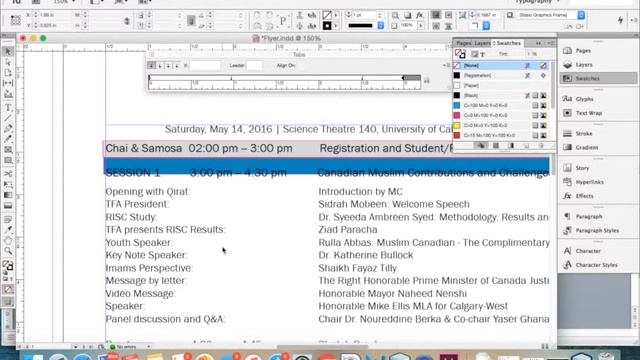Viewport: 640px width, 360px height.
Task: Click the Apply None button in toolbox
Action: click(x=8, y=289)
